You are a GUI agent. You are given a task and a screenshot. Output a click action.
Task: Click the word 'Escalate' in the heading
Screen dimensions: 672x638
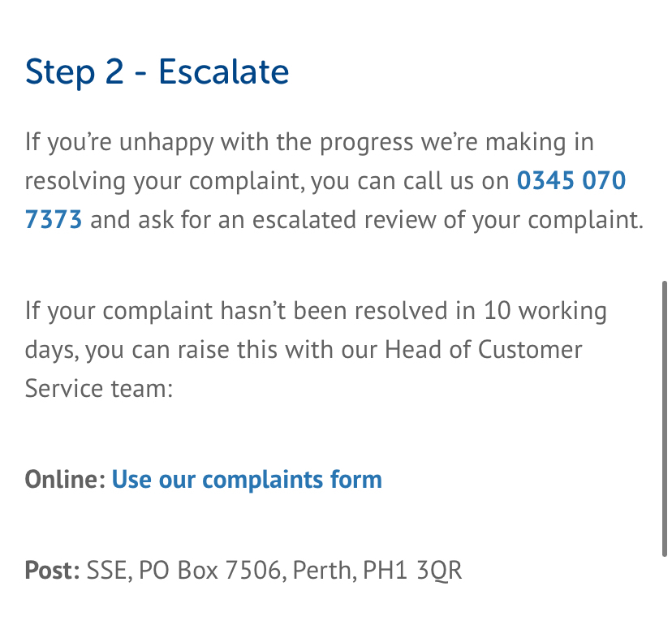point(224,71)
